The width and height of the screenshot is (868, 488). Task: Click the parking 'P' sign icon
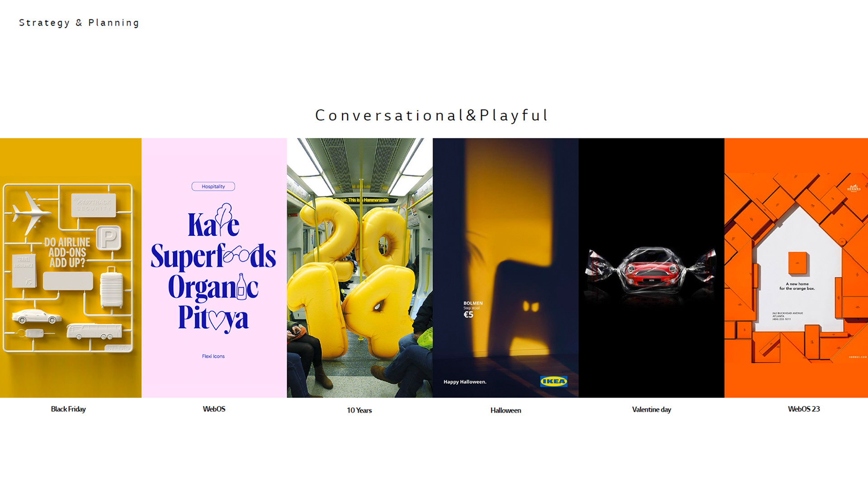click(x=109, y=238)
